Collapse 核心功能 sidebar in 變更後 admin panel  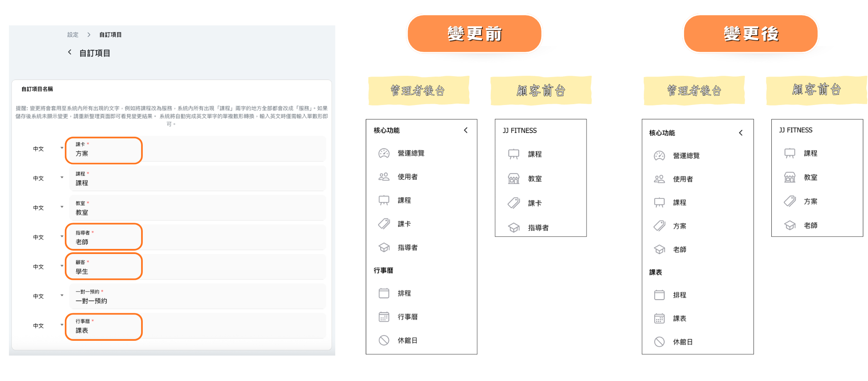point(740,133)
